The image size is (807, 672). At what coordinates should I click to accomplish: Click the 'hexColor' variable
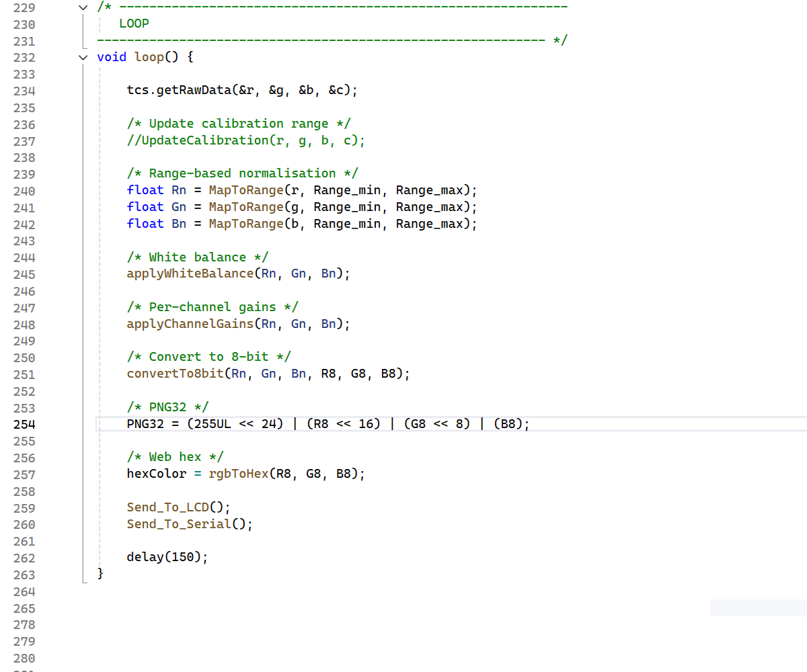pos(157,474)
